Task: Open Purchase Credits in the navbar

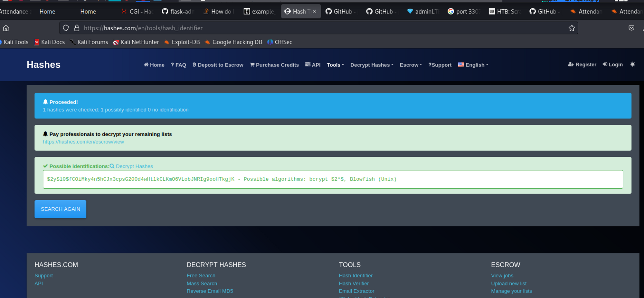Action: coord(274,65)
